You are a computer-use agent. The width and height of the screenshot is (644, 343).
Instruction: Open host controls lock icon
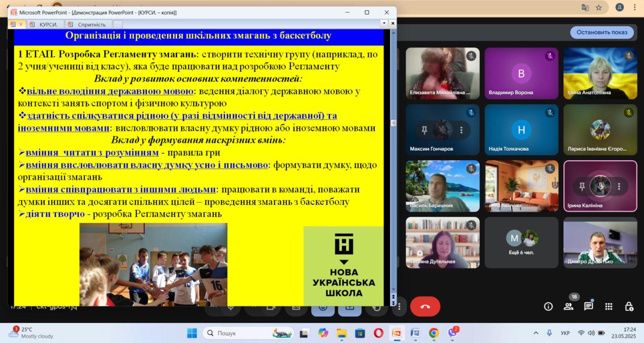pos(629,306)
